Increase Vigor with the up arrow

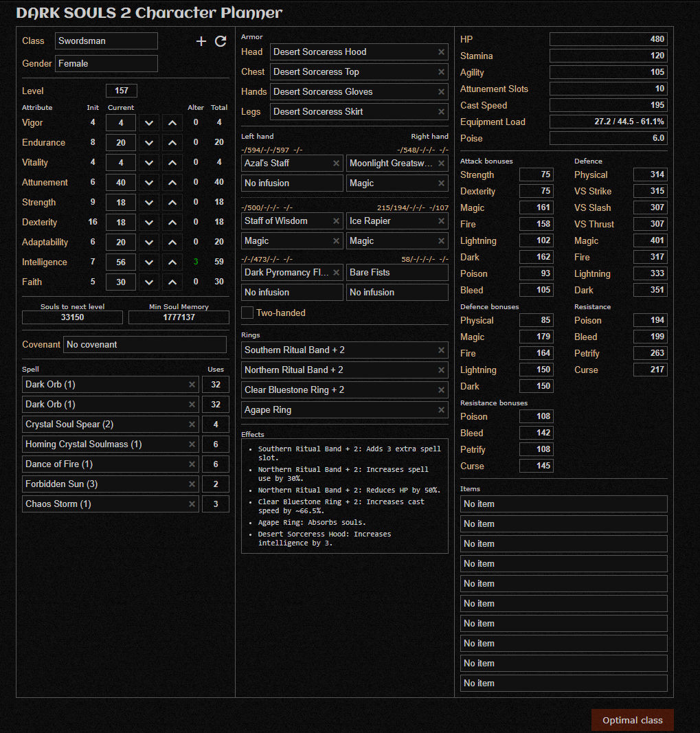click(172, 123)
